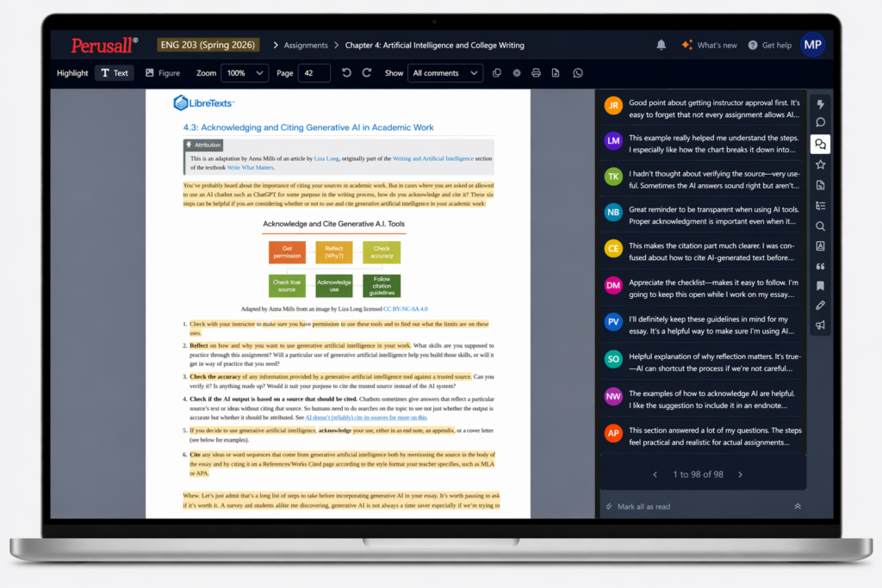The height and width of the screenshot is (588, 882).
Task: Open the table of contents panel
Action: [820, 204]
